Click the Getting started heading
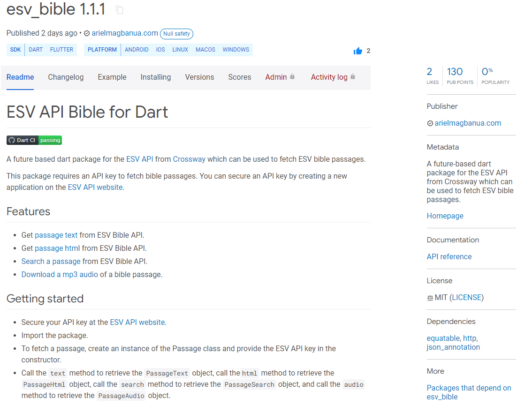532x406 pixels. tap(45, 299)
